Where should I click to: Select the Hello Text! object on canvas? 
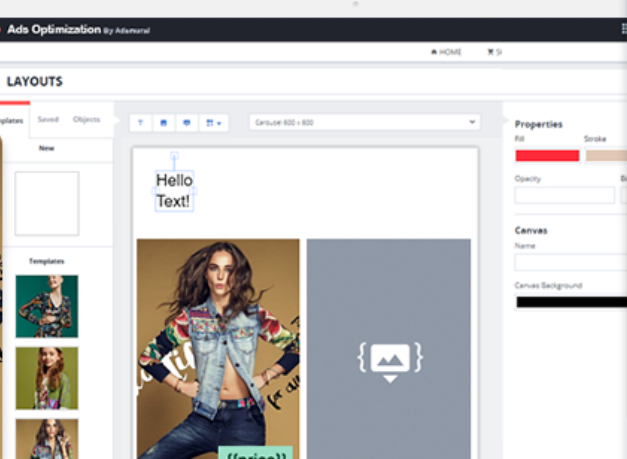click(174, 191)
